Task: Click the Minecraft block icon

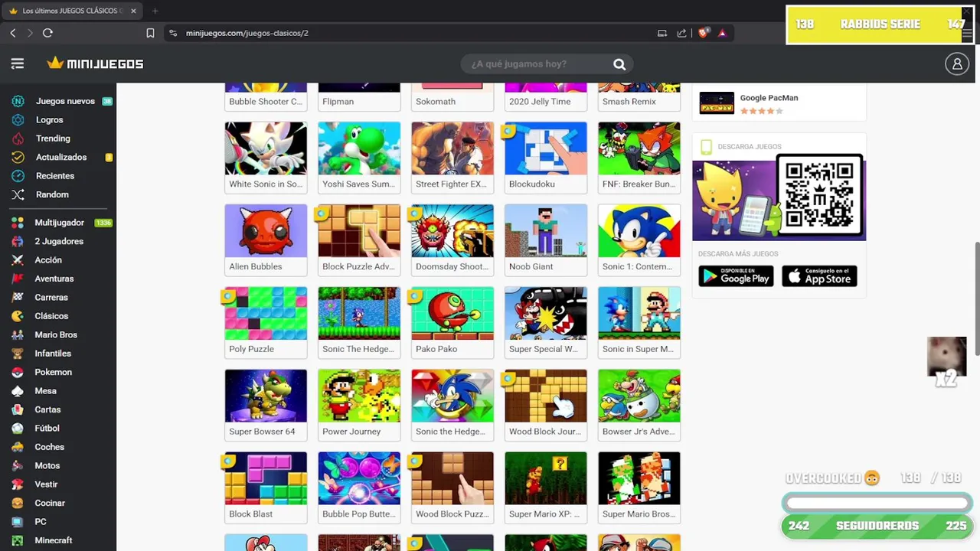Action: pyautogui.click(x=18, y=540)
